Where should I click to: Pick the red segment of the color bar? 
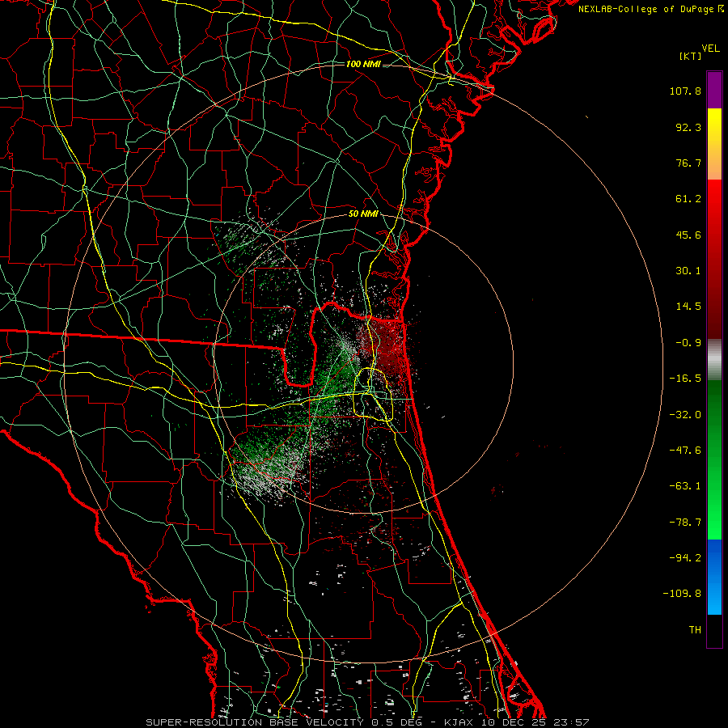click(x=714, y=260)
